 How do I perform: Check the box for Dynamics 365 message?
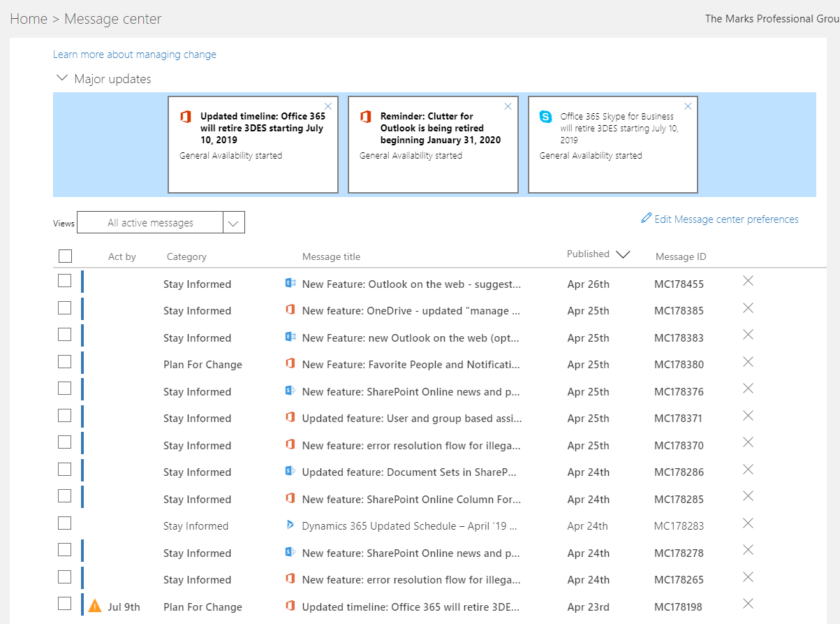click(64, 523)
